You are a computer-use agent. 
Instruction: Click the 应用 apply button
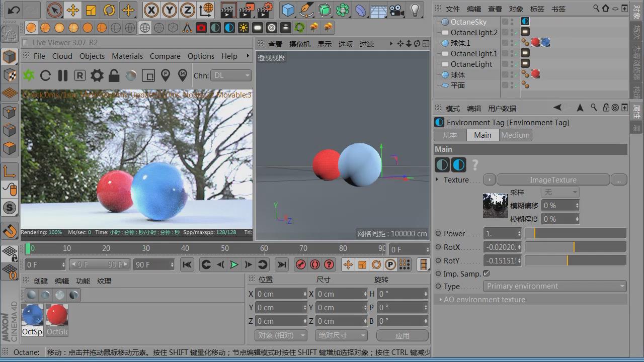(403, 335)
